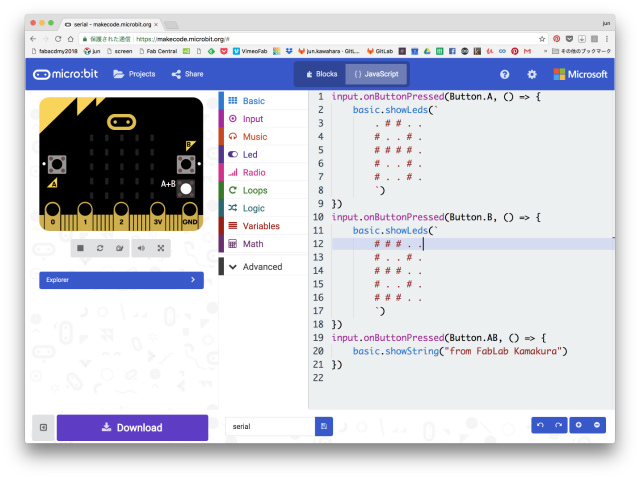Open the Gmail bookmark icon

click(527, 51)
